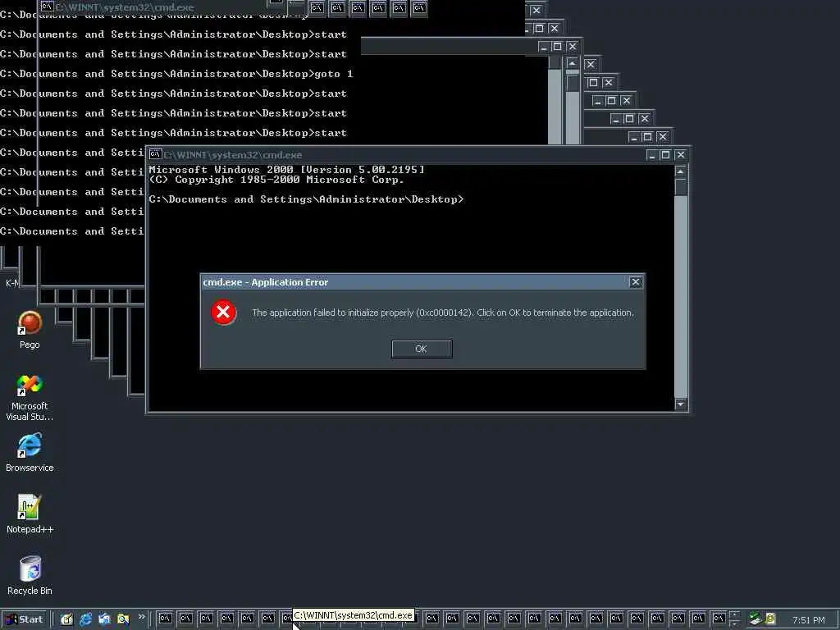This screenshot has width=840, height=630.
Task: Launch Outlook Express from quick launch
Action: (104, 619)
